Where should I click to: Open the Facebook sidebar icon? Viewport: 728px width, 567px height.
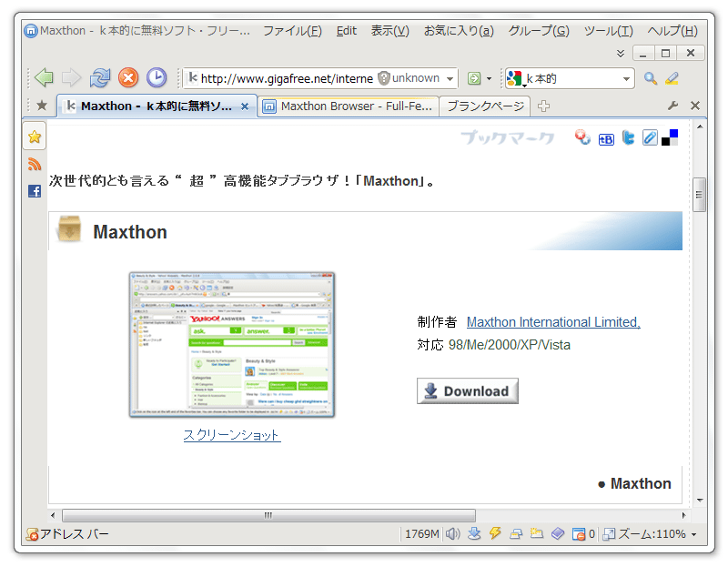pyautogui.click(x=35, y=191)
